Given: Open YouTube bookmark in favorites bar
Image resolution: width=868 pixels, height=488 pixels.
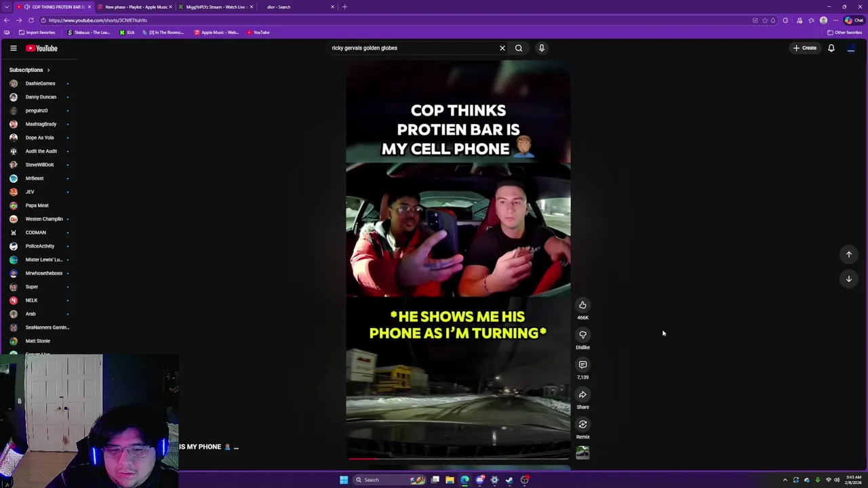Looking at the screenshot, I should [258, 33].
